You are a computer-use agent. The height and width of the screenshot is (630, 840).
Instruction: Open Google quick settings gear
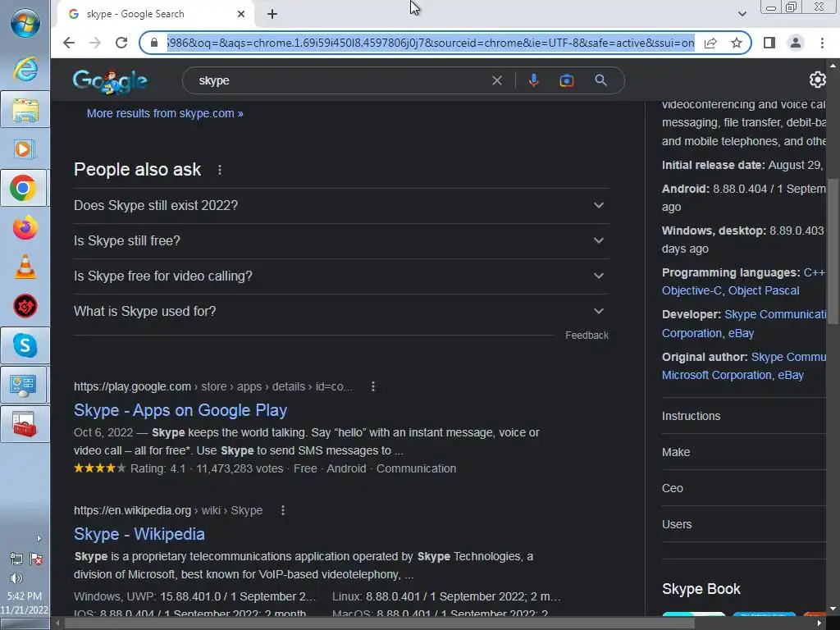(818, 80)
